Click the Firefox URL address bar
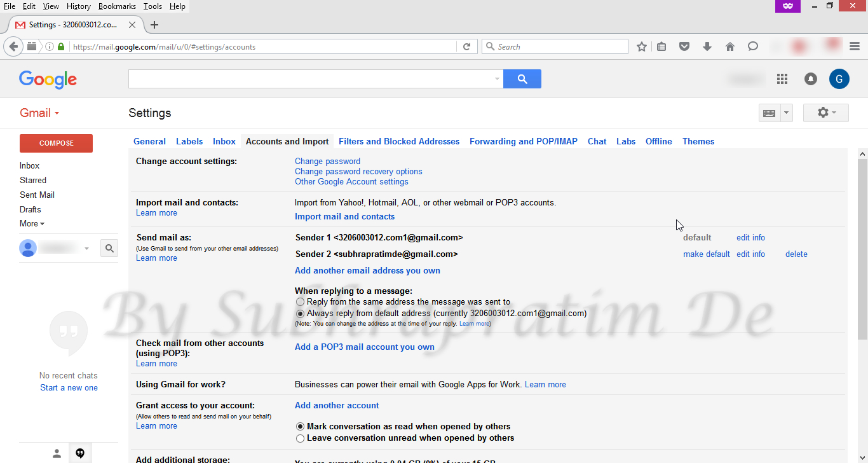The height and width of the screenshot is (463, 868). (x=264, y=46)
